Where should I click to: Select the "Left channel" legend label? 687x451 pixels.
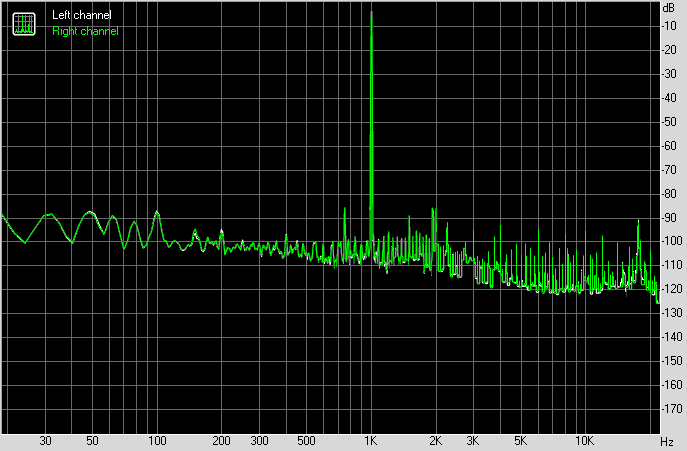[x=81, y=15]
